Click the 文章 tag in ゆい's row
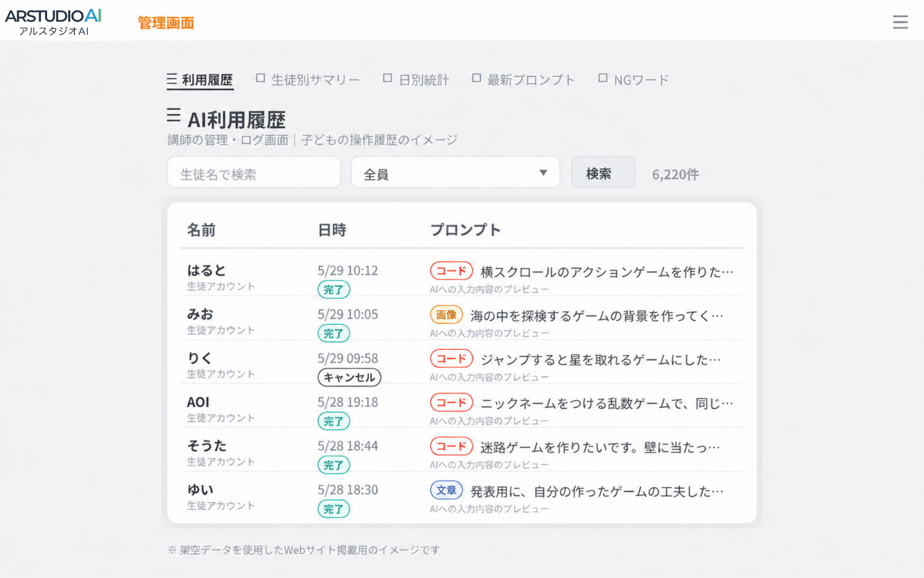 [446, 490]
